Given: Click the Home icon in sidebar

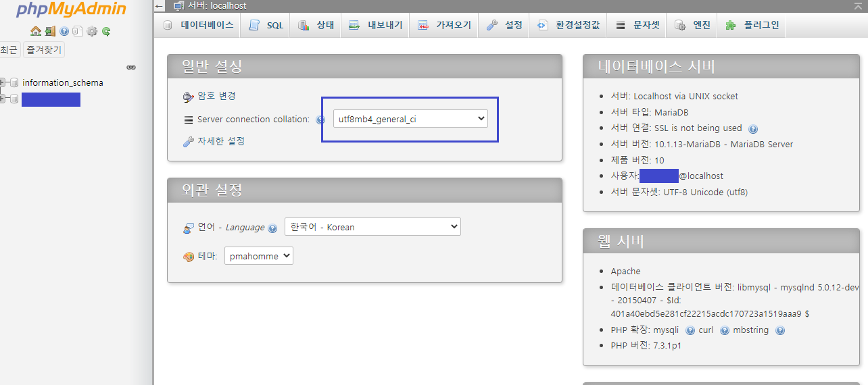Looking at the screenshot, I should pyautogui.click(x=37, y=31).
